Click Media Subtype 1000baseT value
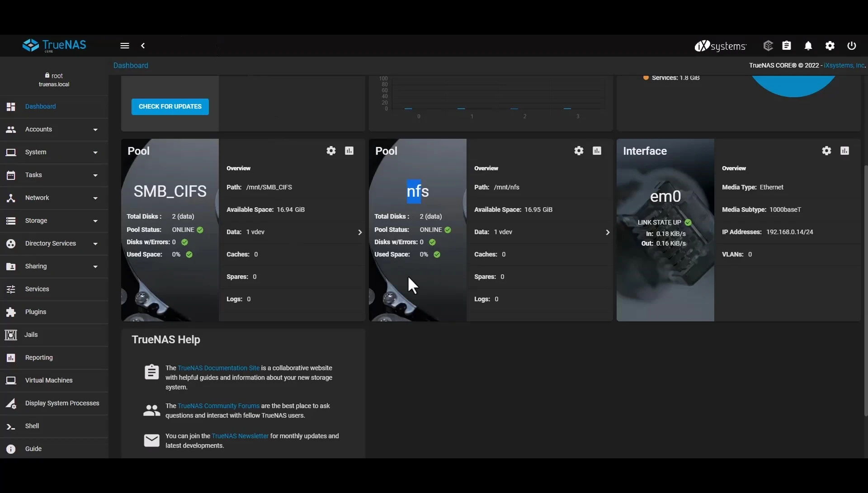Viewport: 868px width, 493px height. pos(785,209)
